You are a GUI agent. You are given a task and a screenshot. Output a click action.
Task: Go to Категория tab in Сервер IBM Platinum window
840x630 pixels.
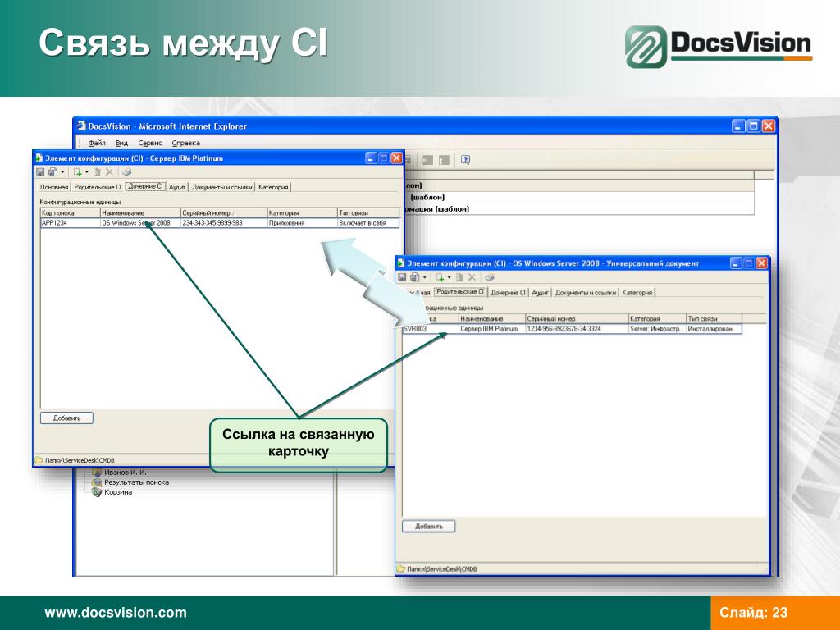273,187
